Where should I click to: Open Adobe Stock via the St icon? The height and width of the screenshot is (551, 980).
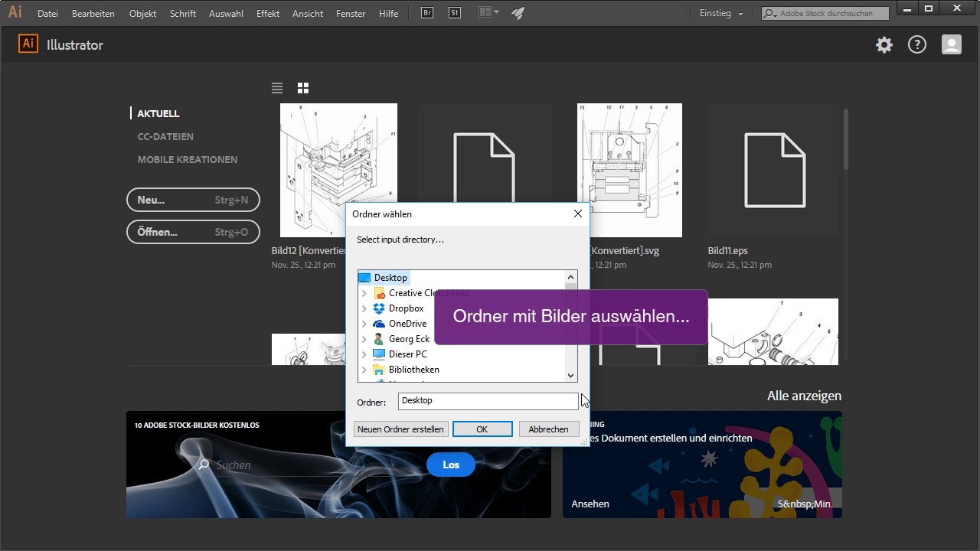coord(455,13)
